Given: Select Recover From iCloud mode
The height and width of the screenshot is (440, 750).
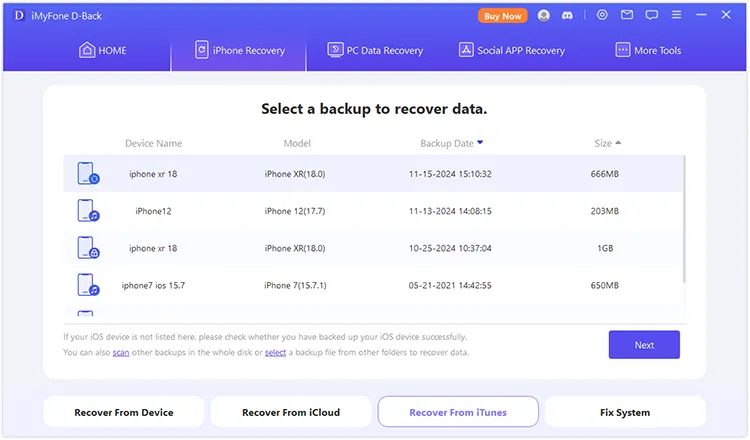Looking at the screenshot, I should click(x=291, y=412).
